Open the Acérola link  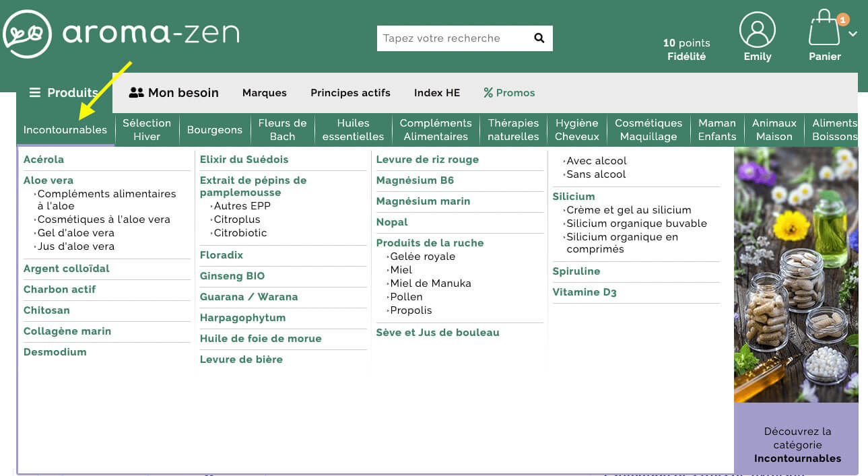tap(44, 160)
